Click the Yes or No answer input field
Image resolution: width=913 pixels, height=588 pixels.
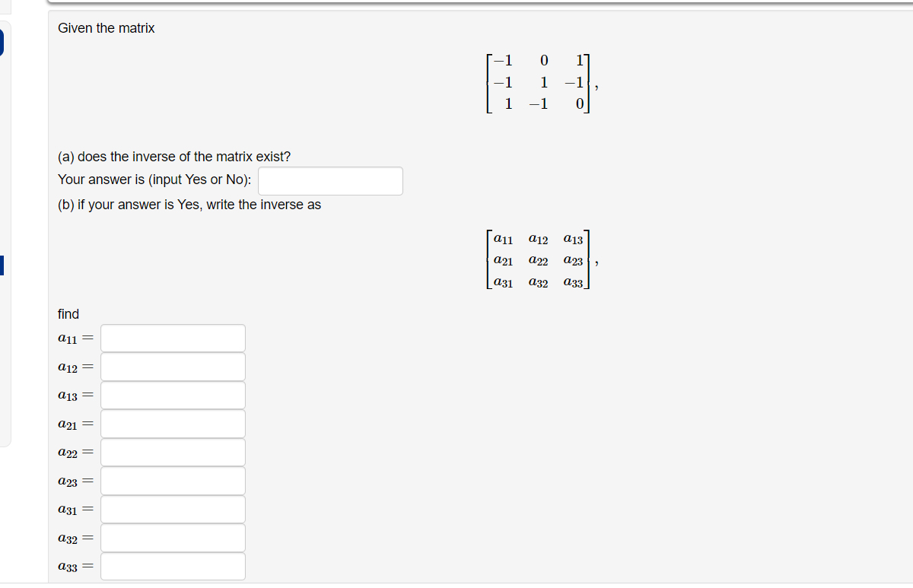pyautogui.click(x=329, y=180)
